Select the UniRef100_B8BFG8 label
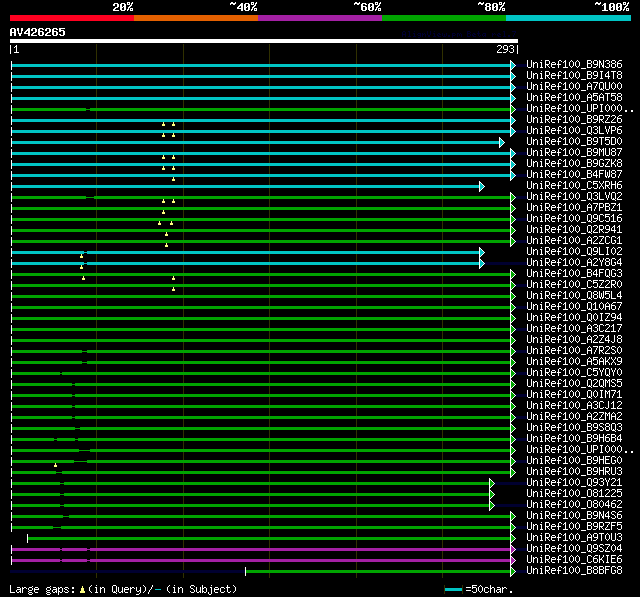Viewport: 640px width, 597px height. point(574,571)
